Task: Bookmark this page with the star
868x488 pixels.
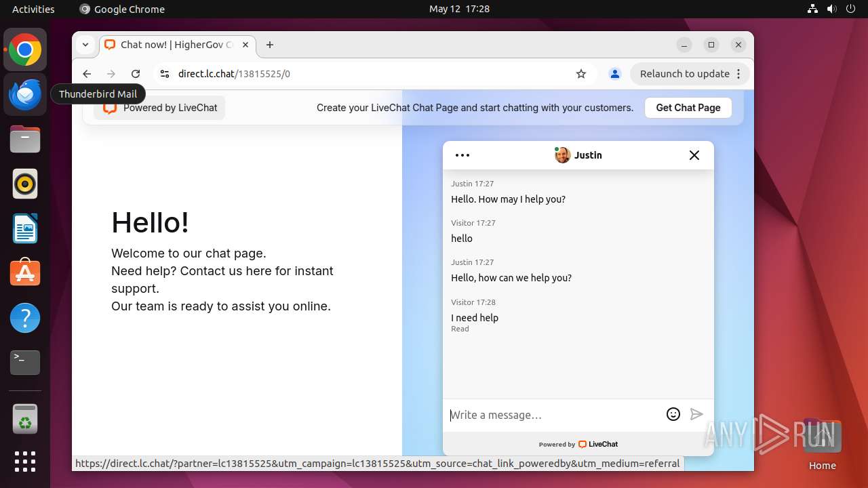Action: 581,74
